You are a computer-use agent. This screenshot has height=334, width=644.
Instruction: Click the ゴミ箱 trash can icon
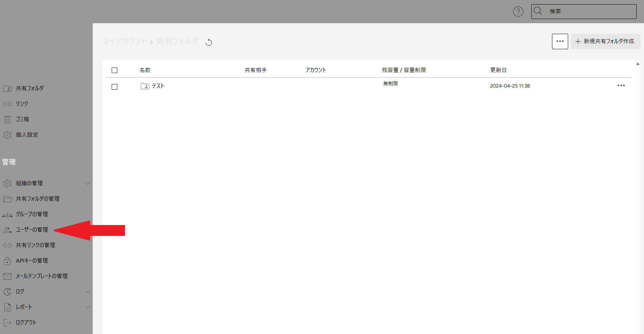(7, 119)
